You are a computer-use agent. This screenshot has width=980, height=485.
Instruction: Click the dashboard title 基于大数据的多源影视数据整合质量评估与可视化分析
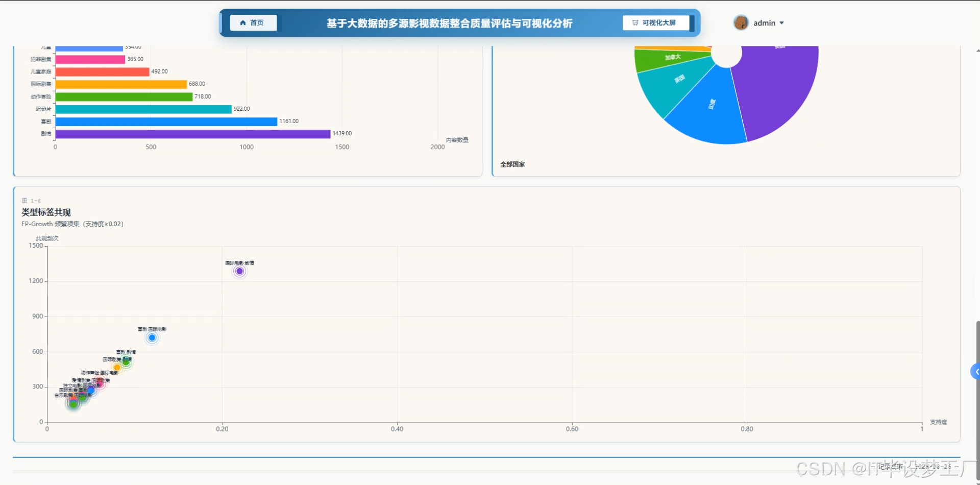449,23
